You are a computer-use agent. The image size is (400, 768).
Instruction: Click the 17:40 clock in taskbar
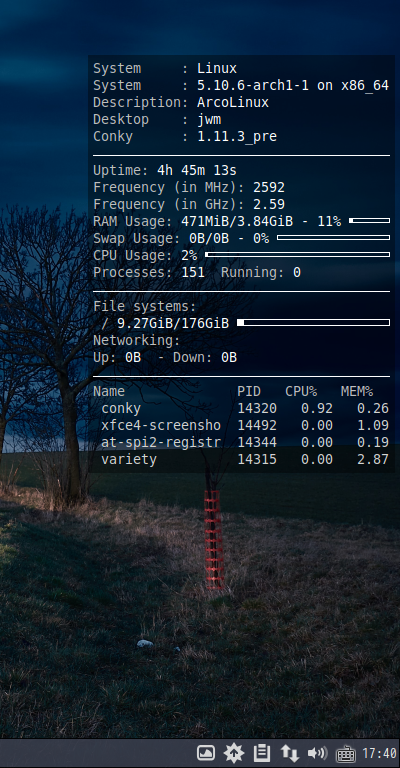tap(379, 753)
